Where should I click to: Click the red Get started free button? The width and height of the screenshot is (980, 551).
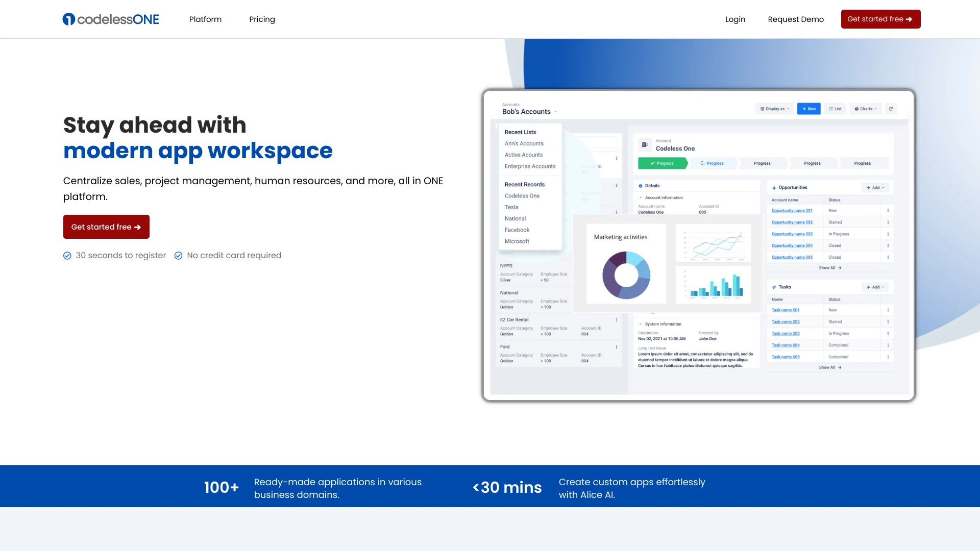(x=106, y=227)
